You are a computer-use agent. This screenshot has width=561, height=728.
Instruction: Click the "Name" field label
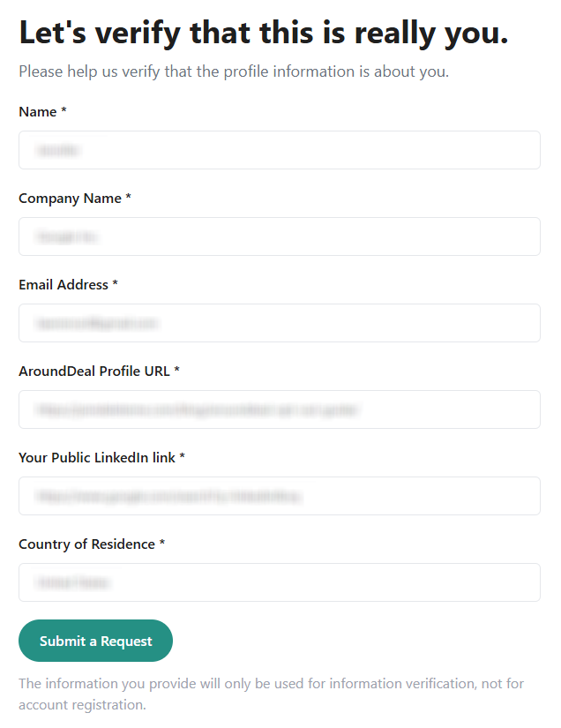pos(37,112)
